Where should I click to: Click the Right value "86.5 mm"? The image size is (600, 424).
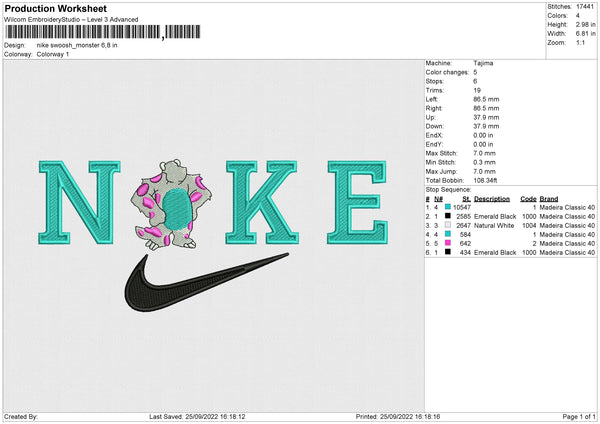click(x=486, y=108)
